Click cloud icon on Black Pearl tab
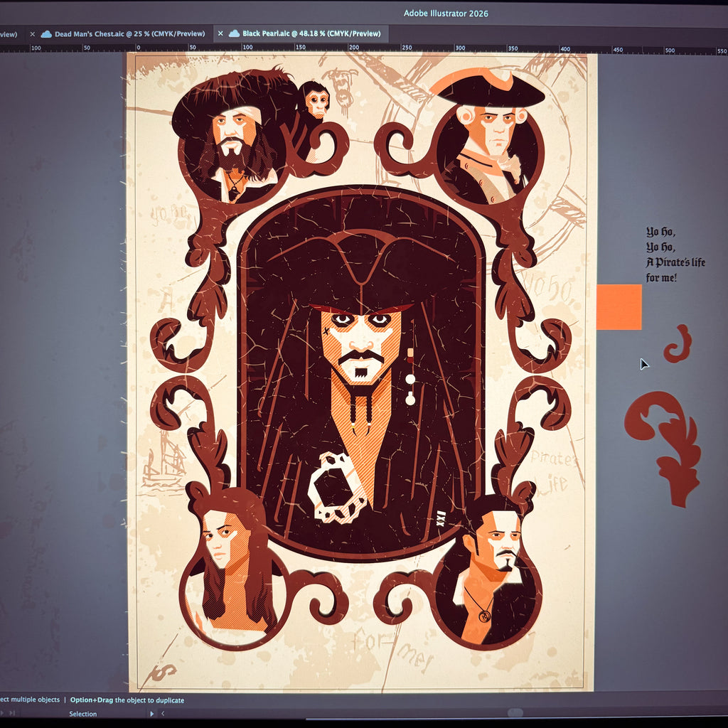The width and height of the screenshot is (728, 728). pyautogui.click(x=235, y=33)
